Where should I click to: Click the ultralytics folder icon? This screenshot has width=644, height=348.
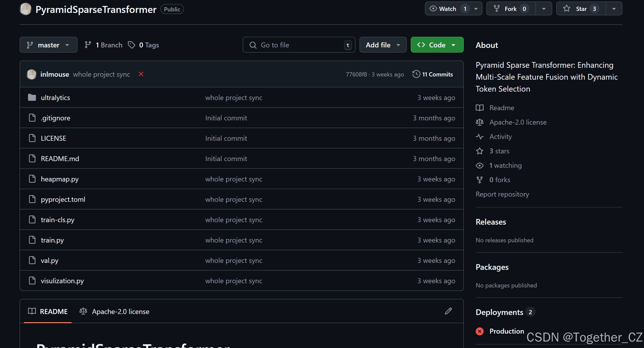[x=32, y=97]
